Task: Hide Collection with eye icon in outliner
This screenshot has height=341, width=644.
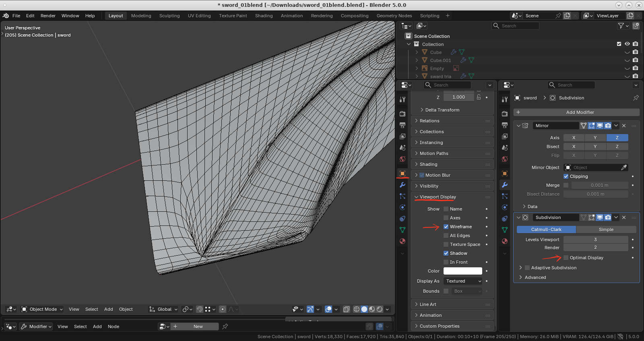Action: coord(627,44)
